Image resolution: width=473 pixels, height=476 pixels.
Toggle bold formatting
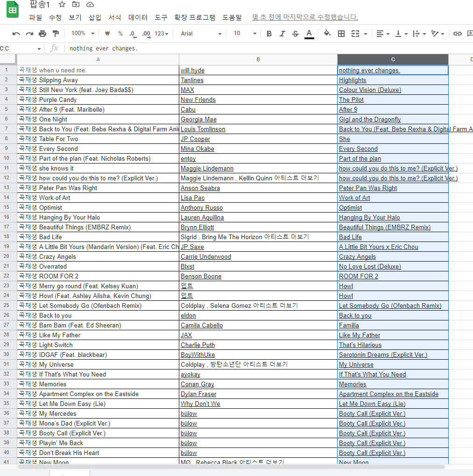pos(269,34)
